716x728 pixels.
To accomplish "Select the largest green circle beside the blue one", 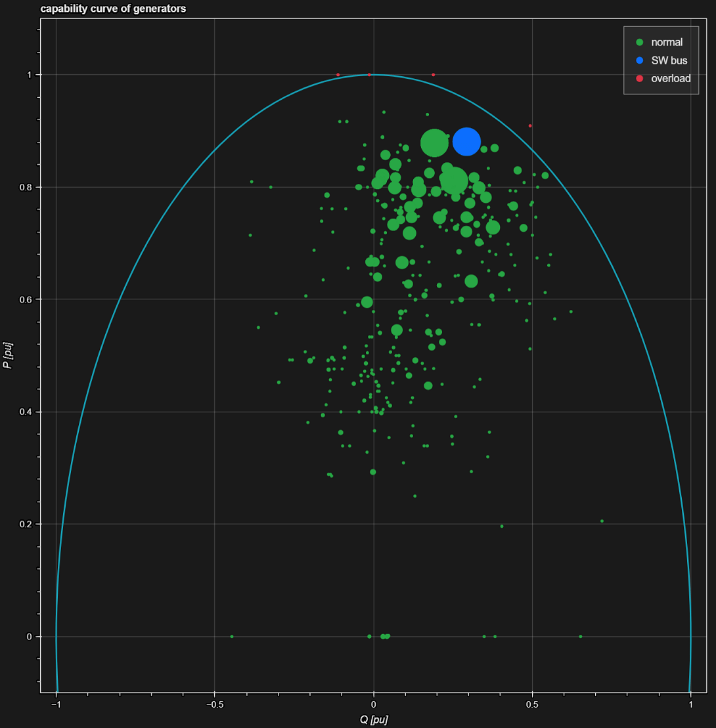I will coord(434,143).
